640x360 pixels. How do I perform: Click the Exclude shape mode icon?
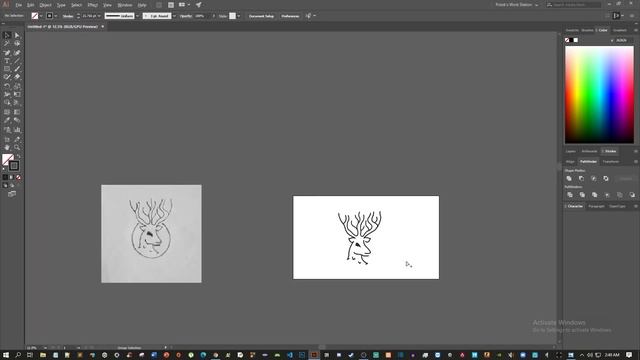606,178
